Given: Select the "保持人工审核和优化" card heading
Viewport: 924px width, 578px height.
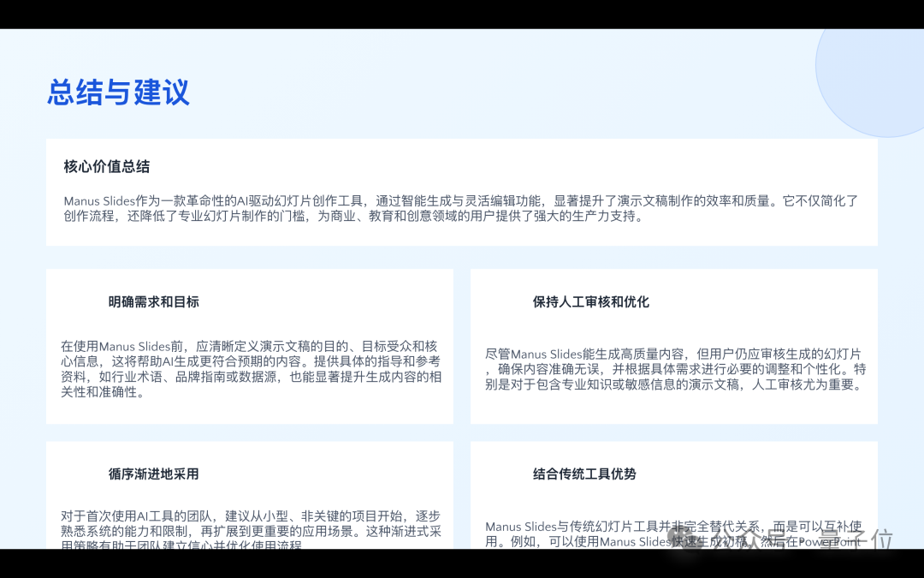Looking at the screenshot, I should click(591, 302).
